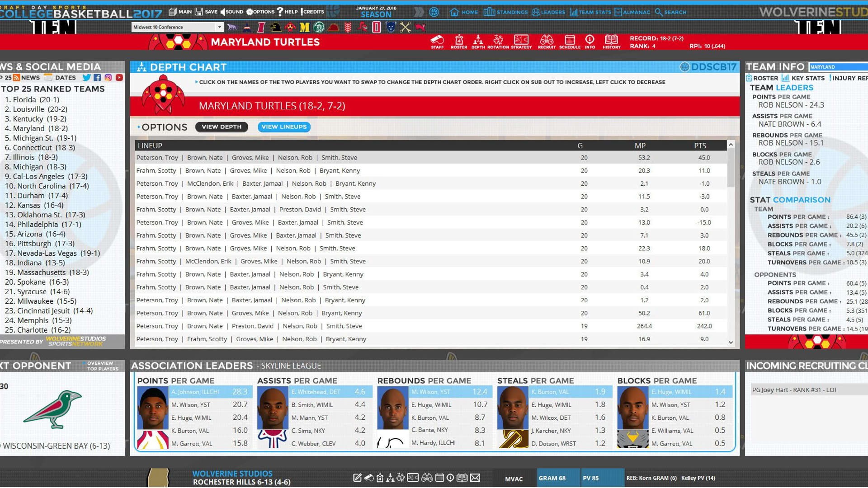Open the Roster jersey icon
The image size is (868, 488).
(458, 42)
